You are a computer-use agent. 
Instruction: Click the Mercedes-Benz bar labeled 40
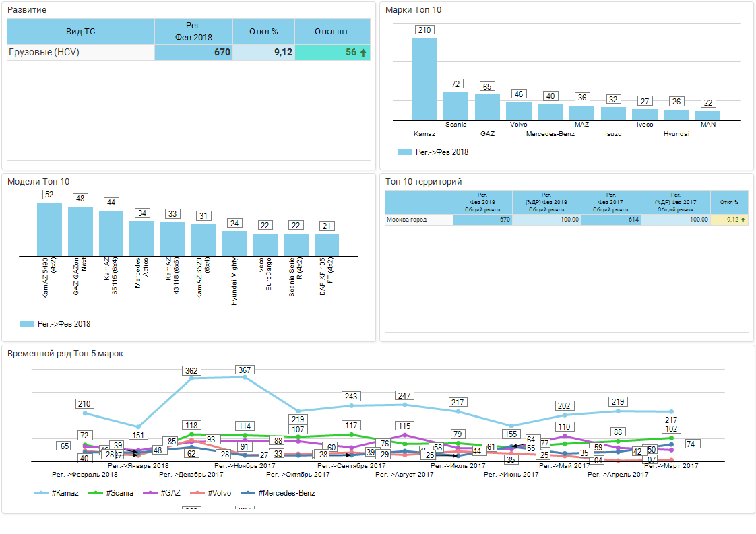(550, 112)
